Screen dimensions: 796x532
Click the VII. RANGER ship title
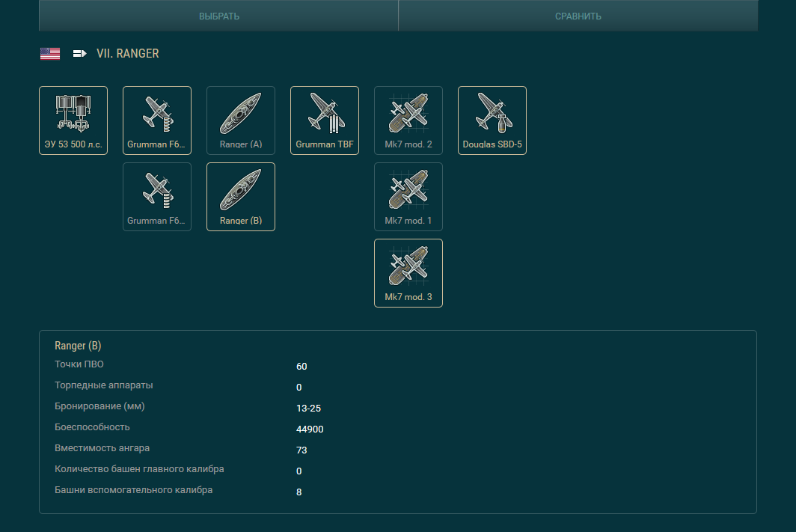pyautogui.click(x=127, y=53)
